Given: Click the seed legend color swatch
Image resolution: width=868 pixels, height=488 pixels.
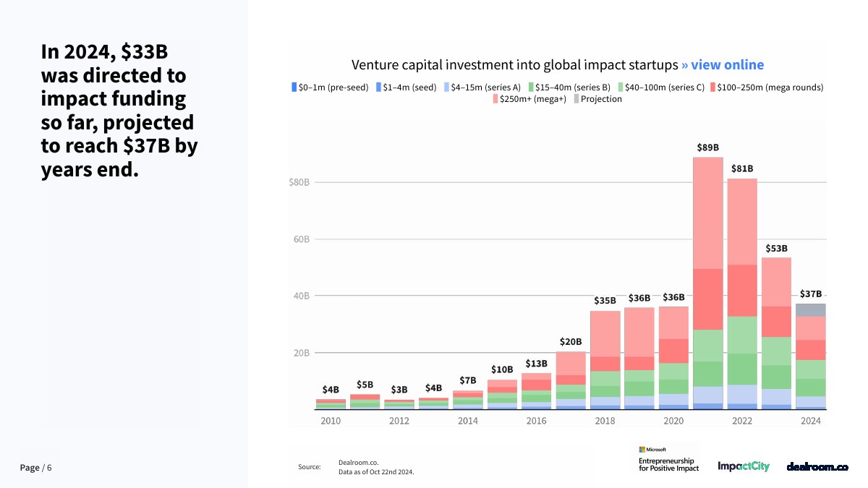Looking at the screenshot, I should coord(378,87).
